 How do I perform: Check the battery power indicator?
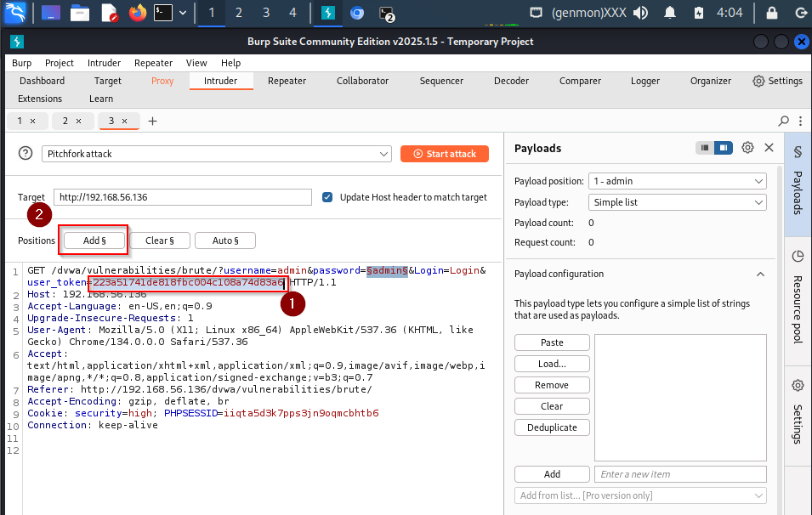[x=699, y=13]
